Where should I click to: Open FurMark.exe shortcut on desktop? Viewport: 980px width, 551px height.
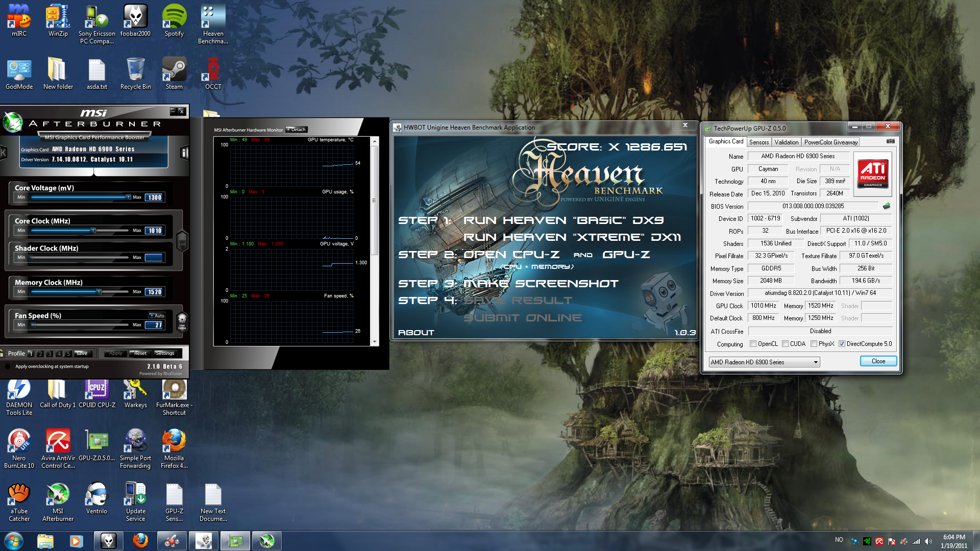(174, 398)
